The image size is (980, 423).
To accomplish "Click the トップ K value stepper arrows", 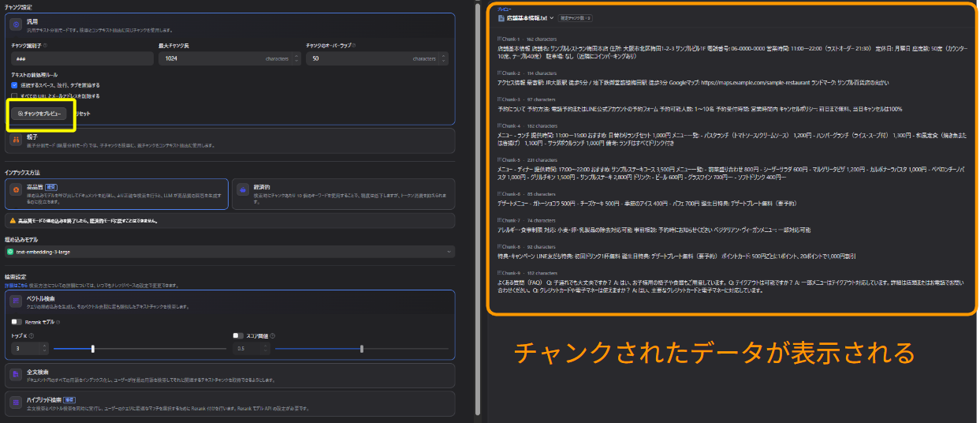I will pos(45,348).
